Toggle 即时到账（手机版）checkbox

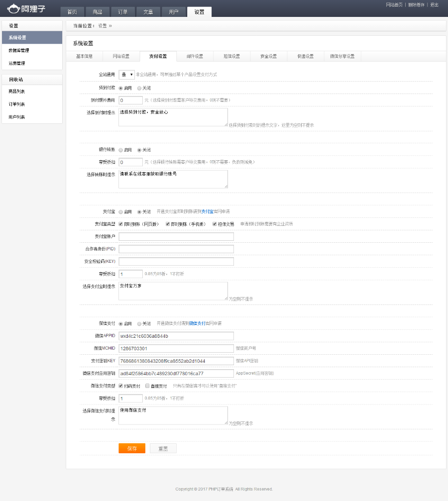coord(168,224)
